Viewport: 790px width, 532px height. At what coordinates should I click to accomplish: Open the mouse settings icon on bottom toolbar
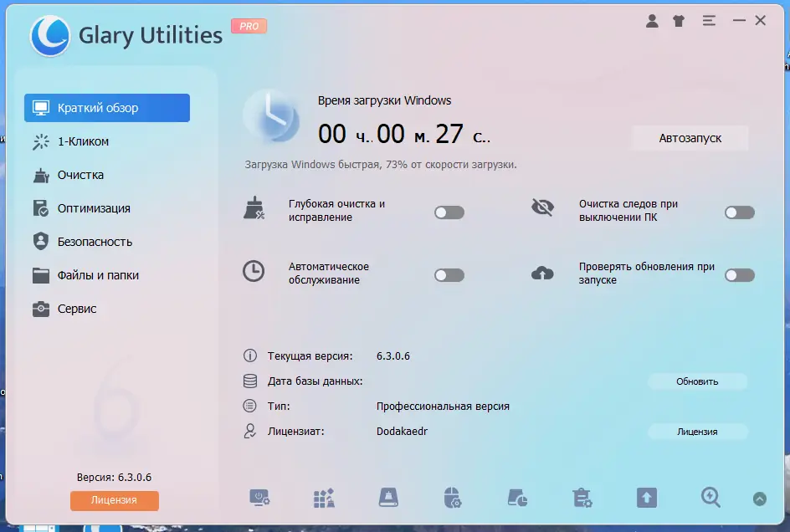click(x=452, y=498)
